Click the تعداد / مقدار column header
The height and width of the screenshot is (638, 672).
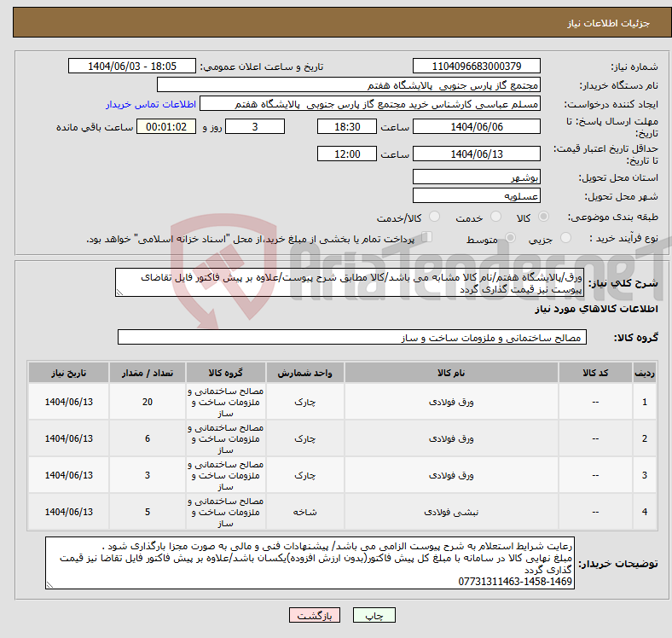click(x=147, y=373)
